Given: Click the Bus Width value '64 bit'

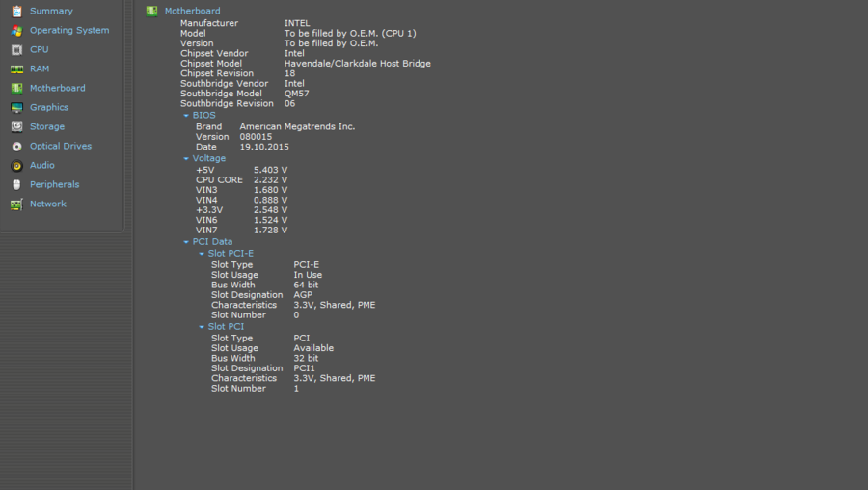Looking at the screenshot, I should (x=306, y=286).
